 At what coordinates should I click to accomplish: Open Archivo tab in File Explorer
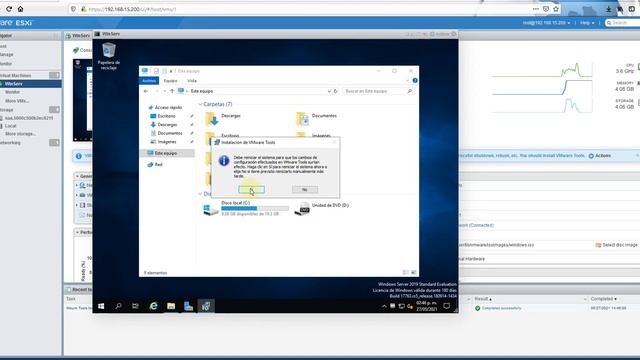[149, 81]
